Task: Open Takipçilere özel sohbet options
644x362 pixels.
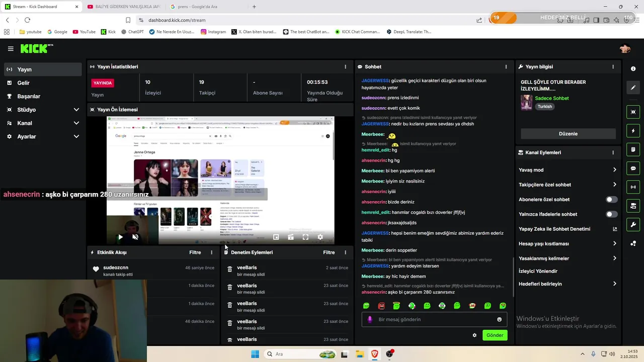Action: tap(568, 185)
